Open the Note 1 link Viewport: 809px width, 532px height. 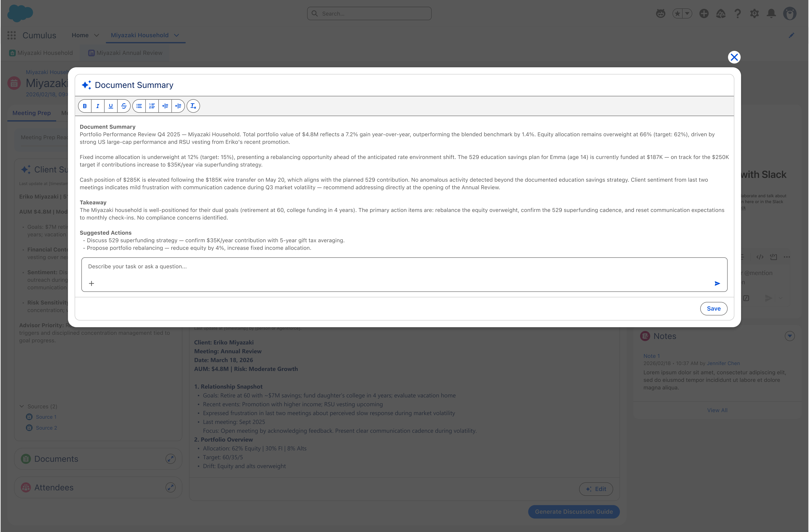pyautogui.click(x=651, y=356)
